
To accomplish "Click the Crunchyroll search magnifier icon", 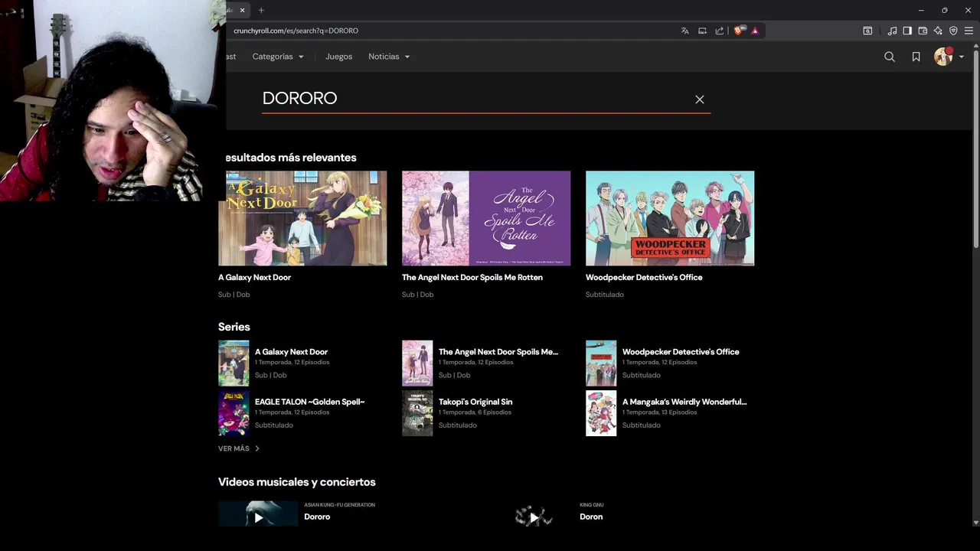I will 890,57.
